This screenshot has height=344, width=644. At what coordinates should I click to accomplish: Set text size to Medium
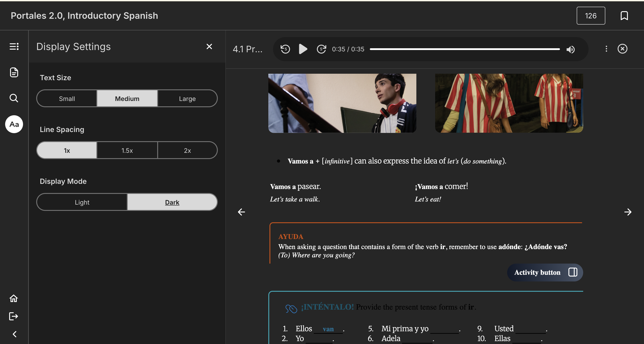click(x=127, y=99)
